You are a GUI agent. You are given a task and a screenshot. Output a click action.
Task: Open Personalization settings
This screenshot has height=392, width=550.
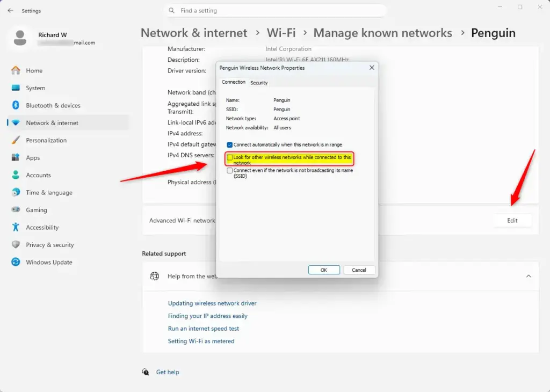(68, 140)
